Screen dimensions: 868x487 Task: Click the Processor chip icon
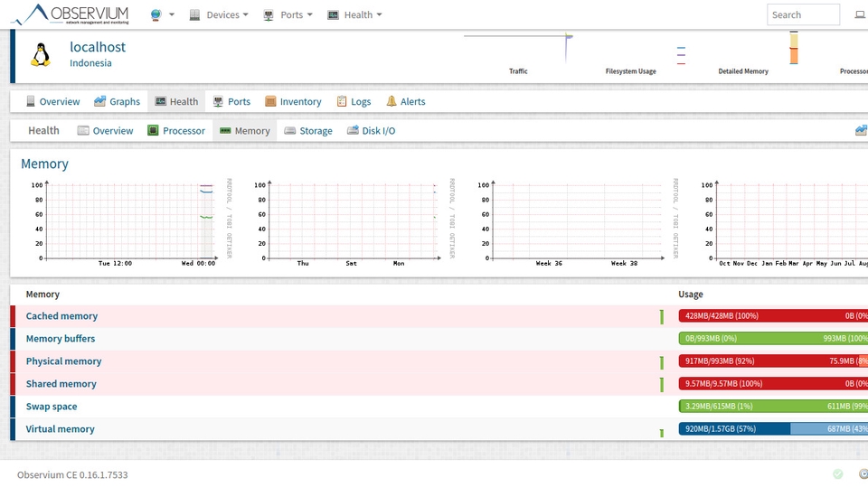(x=154, y=131)
